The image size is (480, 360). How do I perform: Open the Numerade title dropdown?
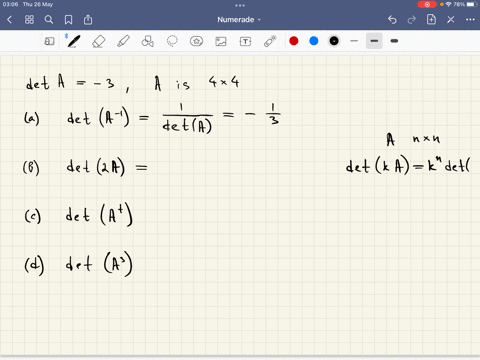pyautogui.click(x=239, y=20)
